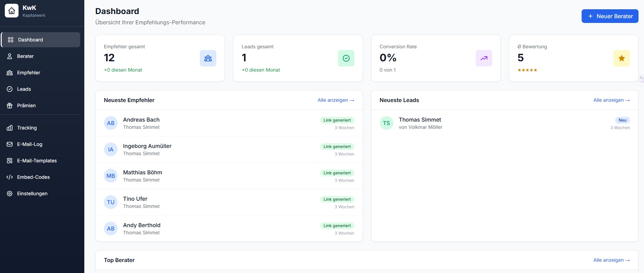This screenshot has height=273, width=644.
Task: Click the yellow star icon in Bewertung card
Action: (621, 58)
